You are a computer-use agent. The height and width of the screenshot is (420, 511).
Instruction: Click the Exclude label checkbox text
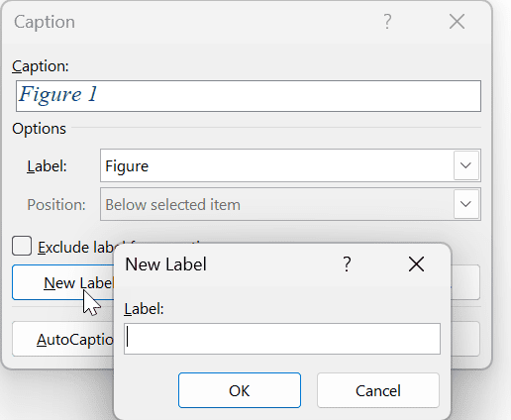76,248
